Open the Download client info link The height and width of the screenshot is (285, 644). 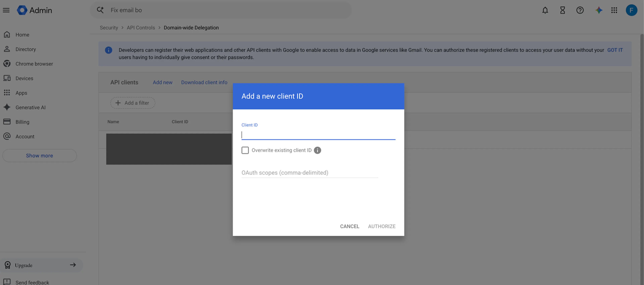pyautogui.click(x=204, y=82)
